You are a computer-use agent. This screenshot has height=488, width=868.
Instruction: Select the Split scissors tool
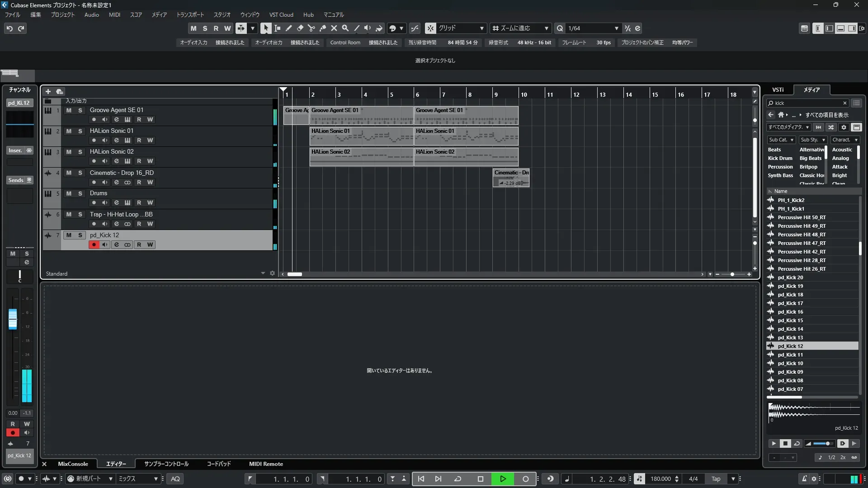pyautogui.click(x=311, y=28)
